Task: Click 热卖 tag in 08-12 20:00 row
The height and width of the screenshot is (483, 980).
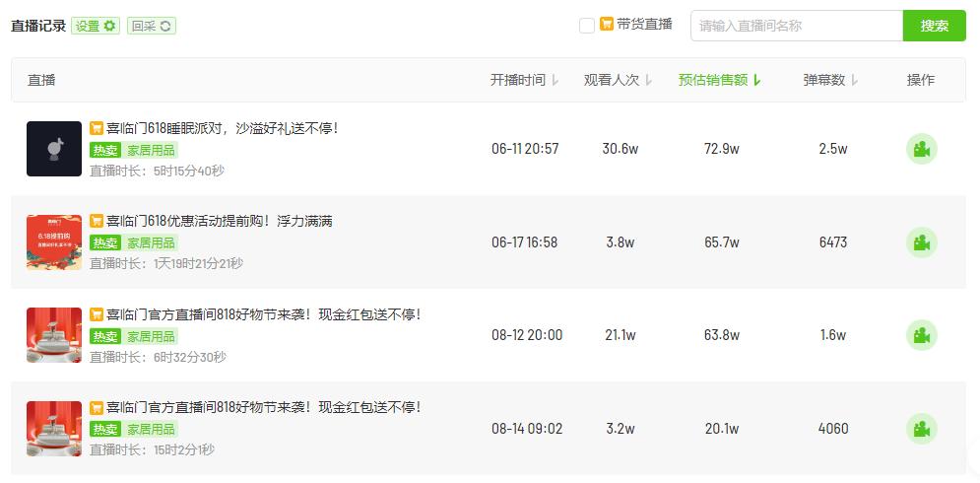Action: tap(105, 336)
